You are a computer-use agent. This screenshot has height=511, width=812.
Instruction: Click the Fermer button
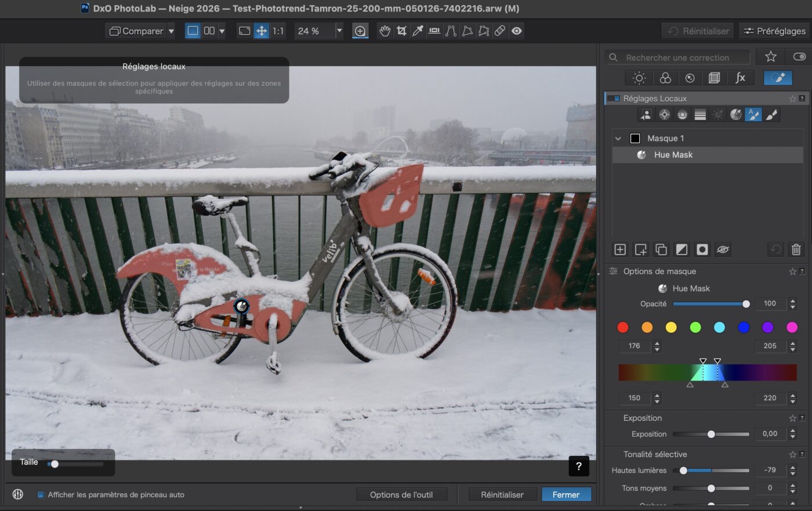pos(567,494)
